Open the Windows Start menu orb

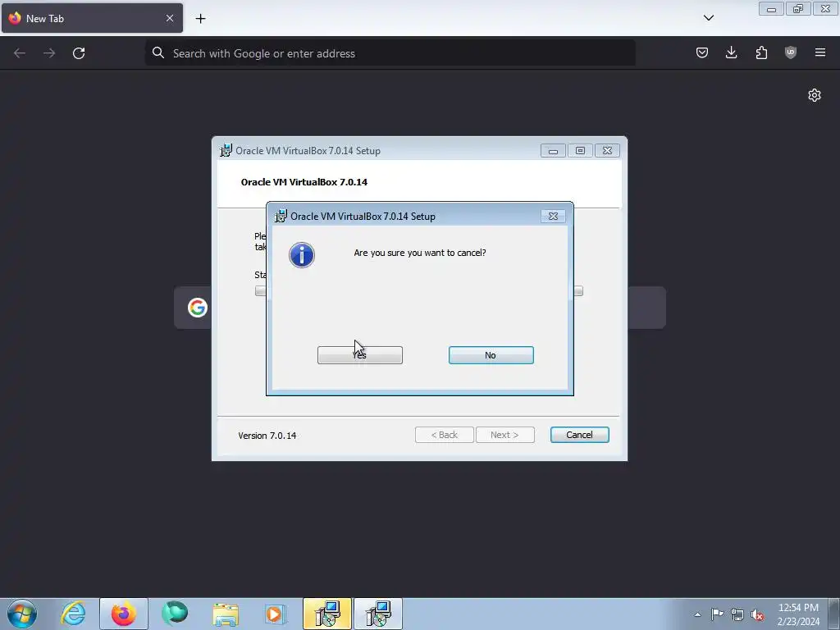point(22,614)
